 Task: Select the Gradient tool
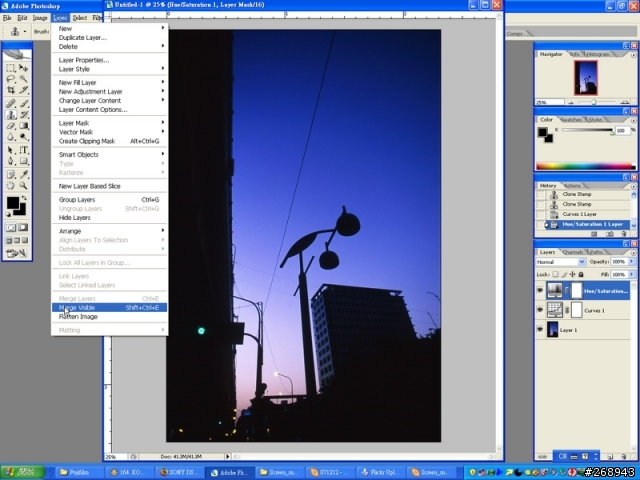[x=24, y=126]
